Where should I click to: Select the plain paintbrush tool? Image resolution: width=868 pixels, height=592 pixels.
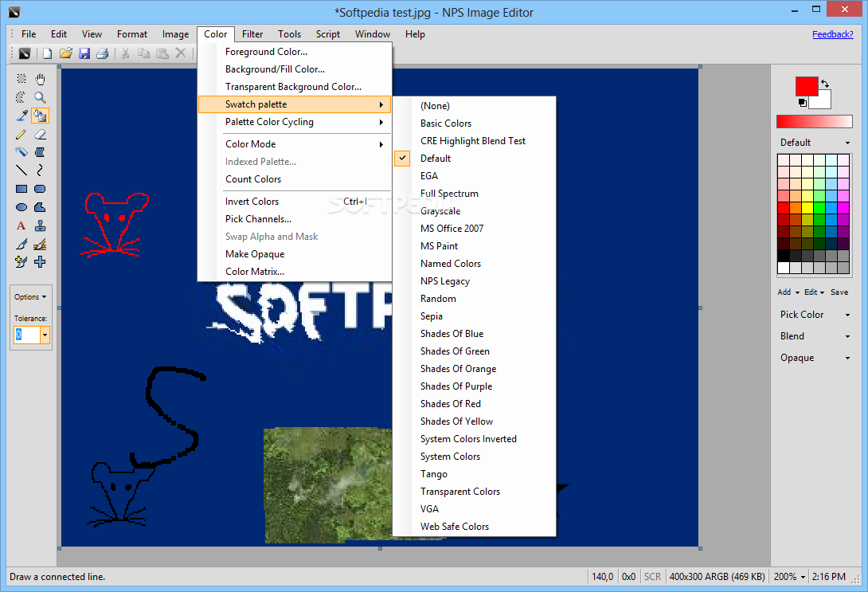[x=21, y=244]
